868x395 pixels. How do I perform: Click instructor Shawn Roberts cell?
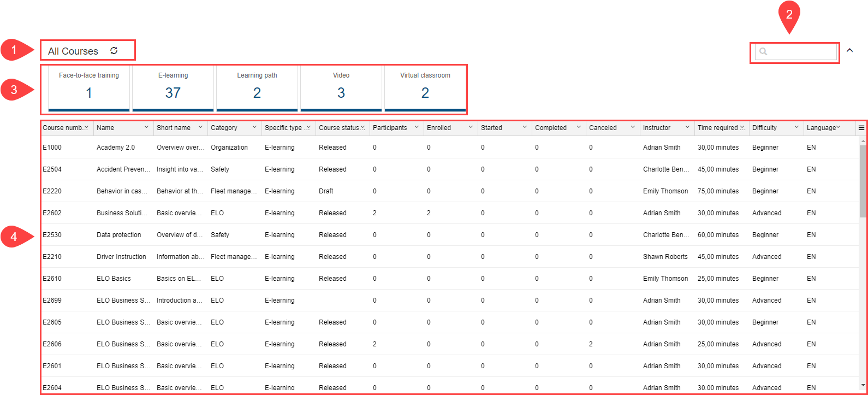[x=665, y=257]
